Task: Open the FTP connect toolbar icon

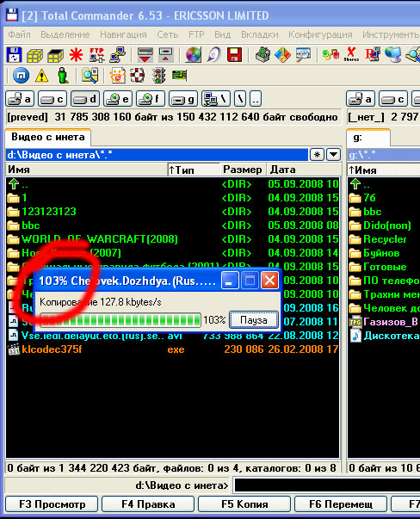Action: [96, 54]
